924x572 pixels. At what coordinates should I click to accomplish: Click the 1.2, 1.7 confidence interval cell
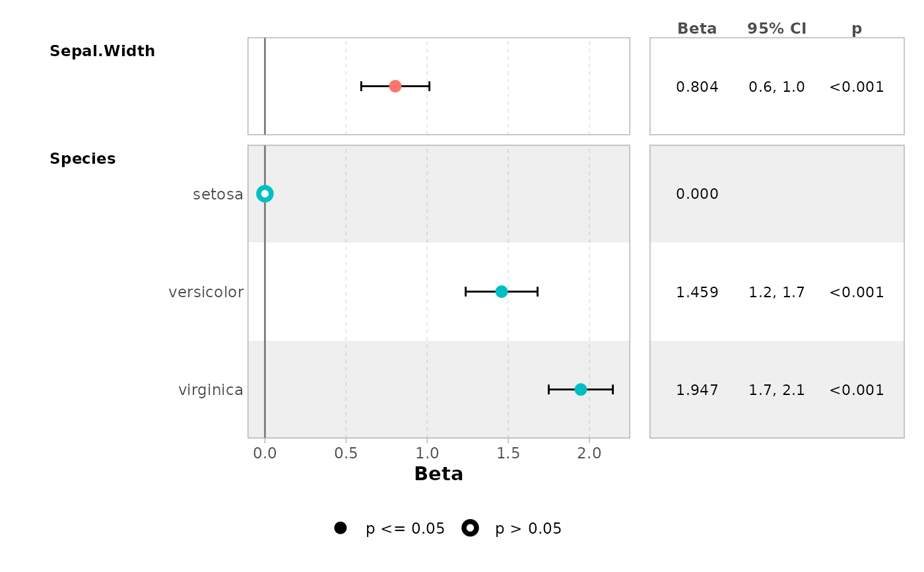click(777, 292)
